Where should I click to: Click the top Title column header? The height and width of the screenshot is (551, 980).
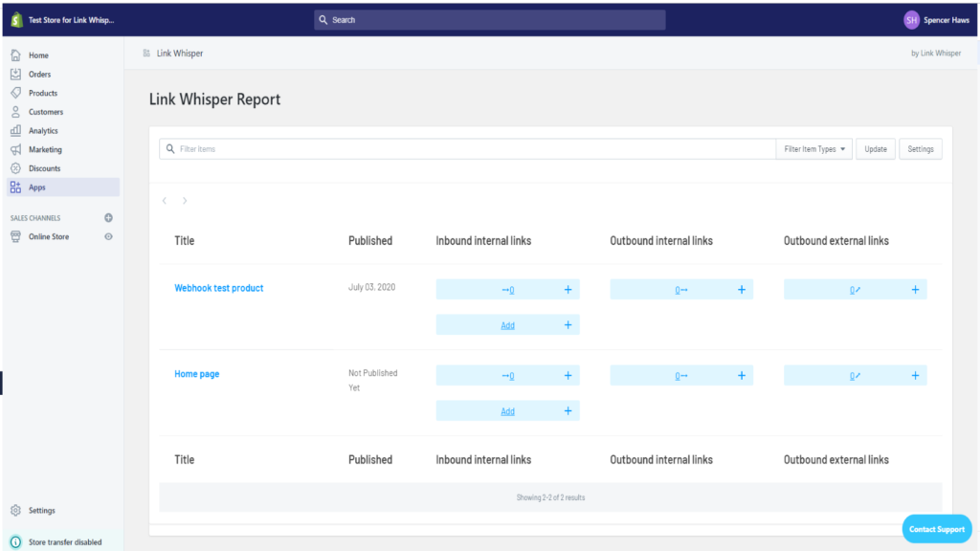click(185, 240)
